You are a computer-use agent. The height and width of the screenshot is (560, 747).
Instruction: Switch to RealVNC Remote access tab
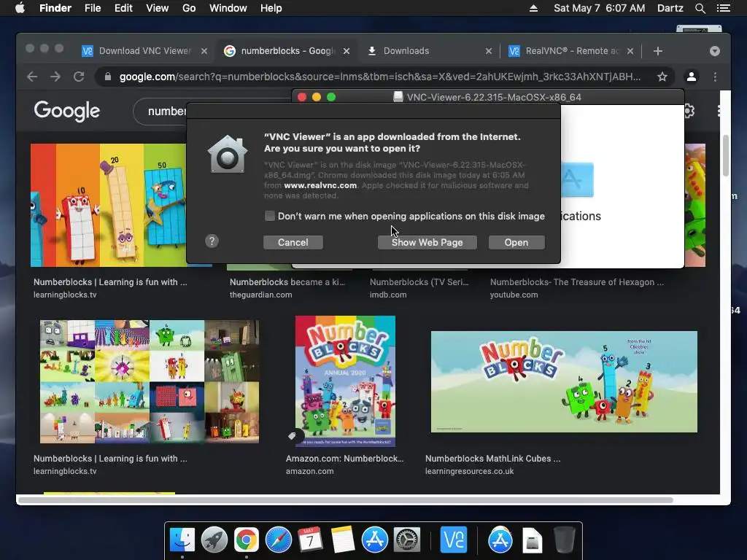click(x=570, y=51)
